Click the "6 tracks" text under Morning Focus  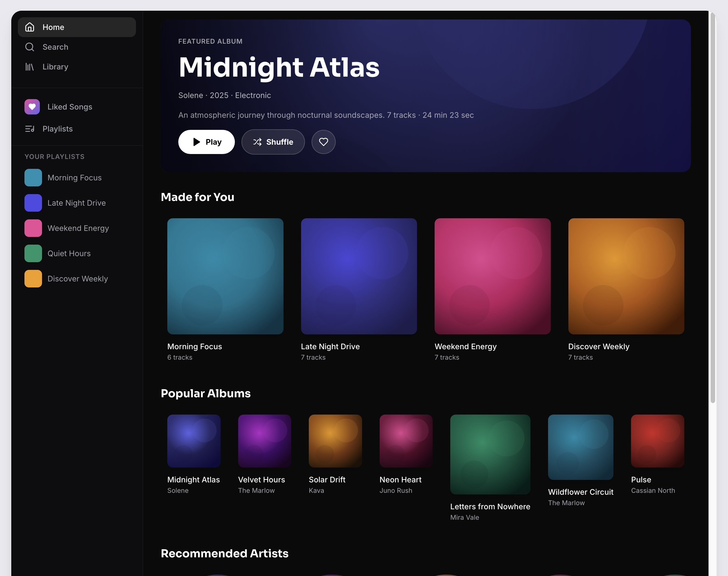[180, 357]
